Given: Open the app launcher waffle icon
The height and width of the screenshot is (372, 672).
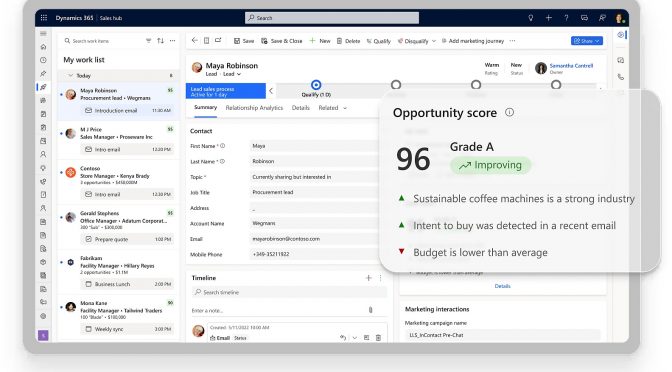Looking at the screenshot, I should click(x=44, y=18).
